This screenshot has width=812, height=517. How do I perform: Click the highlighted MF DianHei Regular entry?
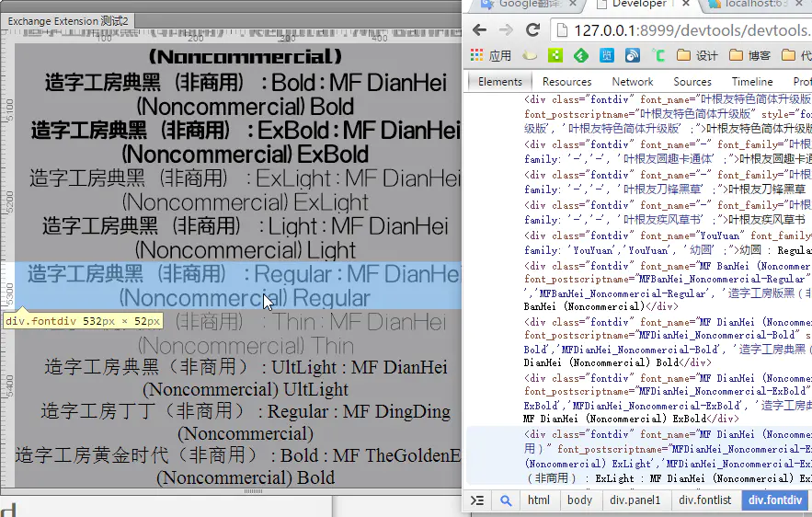238,285
